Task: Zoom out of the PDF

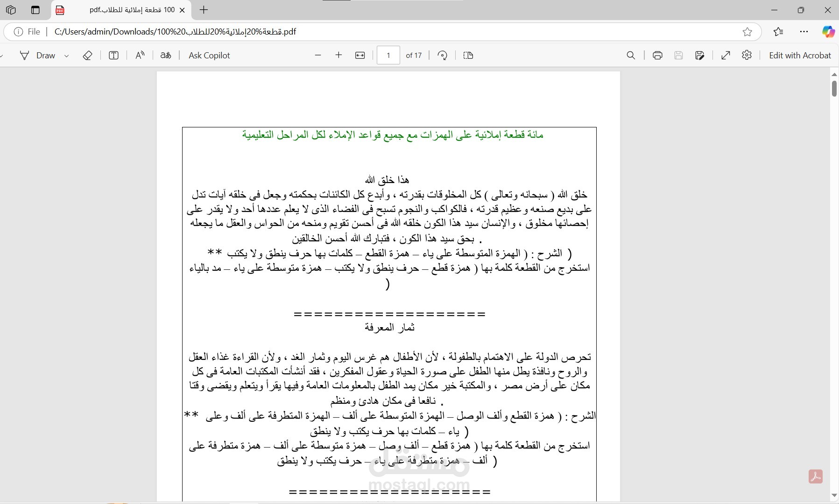Action: 318,56
